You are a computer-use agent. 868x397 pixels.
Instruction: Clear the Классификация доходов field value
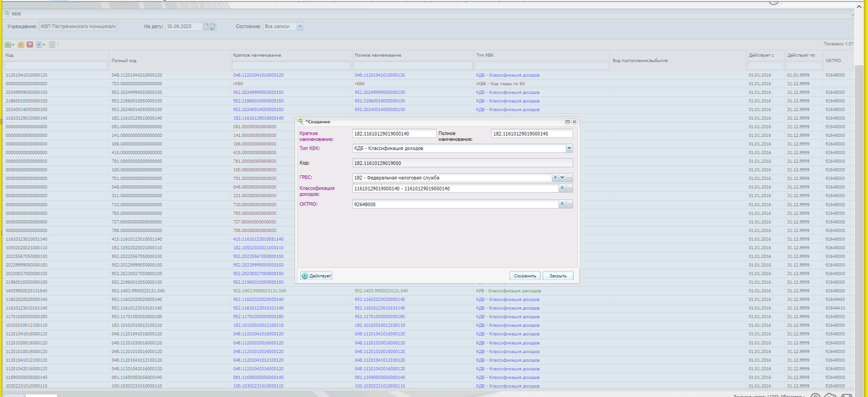pos(562,188)
